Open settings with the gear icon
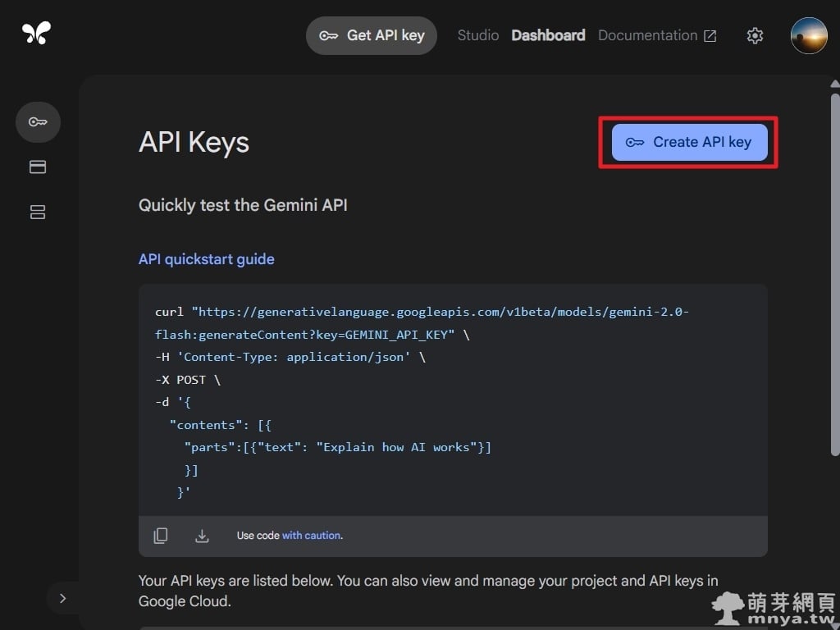 [x=755, y=35]
